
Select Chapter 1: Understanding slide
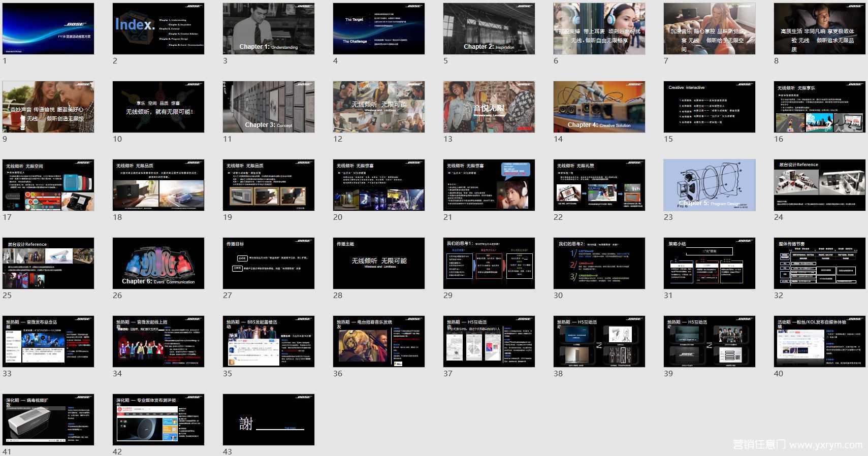[269, 28]
